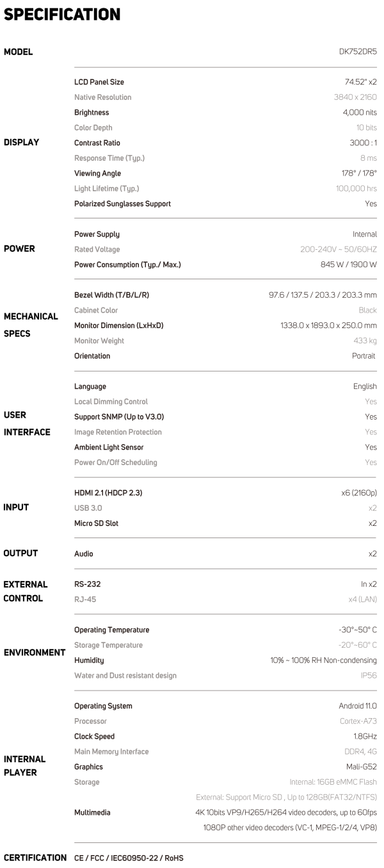Screen dimensions: 384x868
Task: Click the POWER section heading
Action: 18,249
